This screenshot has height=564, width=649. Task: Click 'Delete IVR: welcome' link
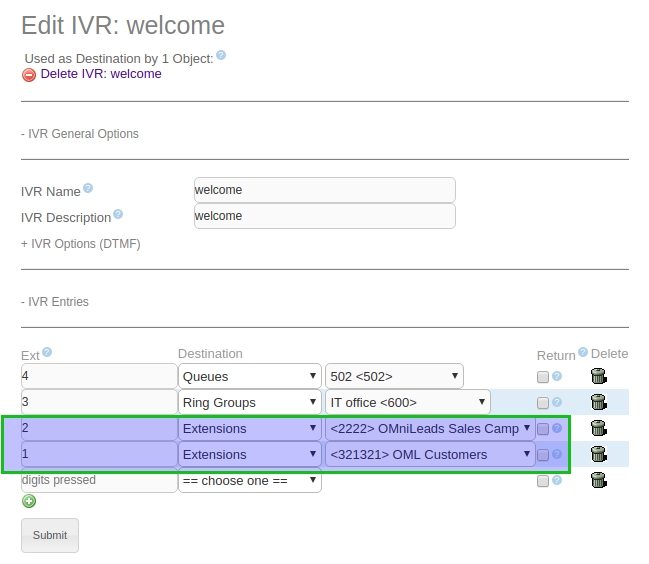[x=101, y=74]
